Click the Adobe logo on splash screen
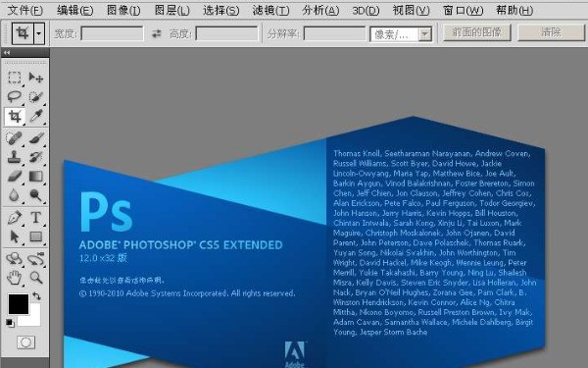Viewport: 588px width, 368px height. (294, 353)
